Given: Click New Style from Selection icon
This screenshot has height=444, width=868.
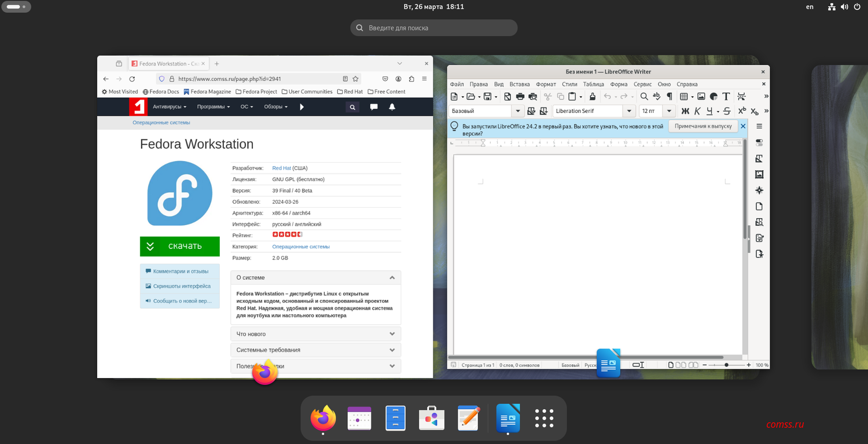Looking at the screenshot, I should (x=544, y=111).
